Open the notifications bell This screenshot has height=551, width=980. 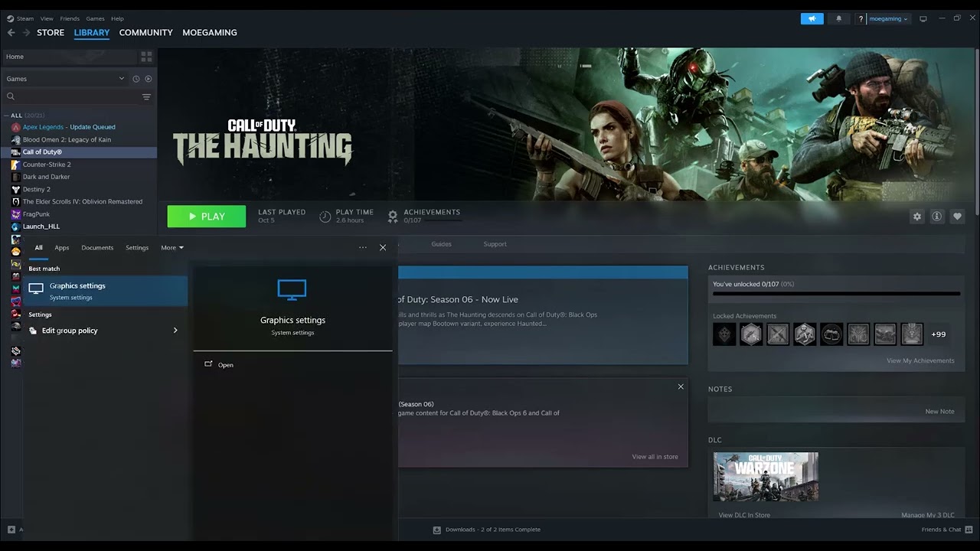[838, 18]
